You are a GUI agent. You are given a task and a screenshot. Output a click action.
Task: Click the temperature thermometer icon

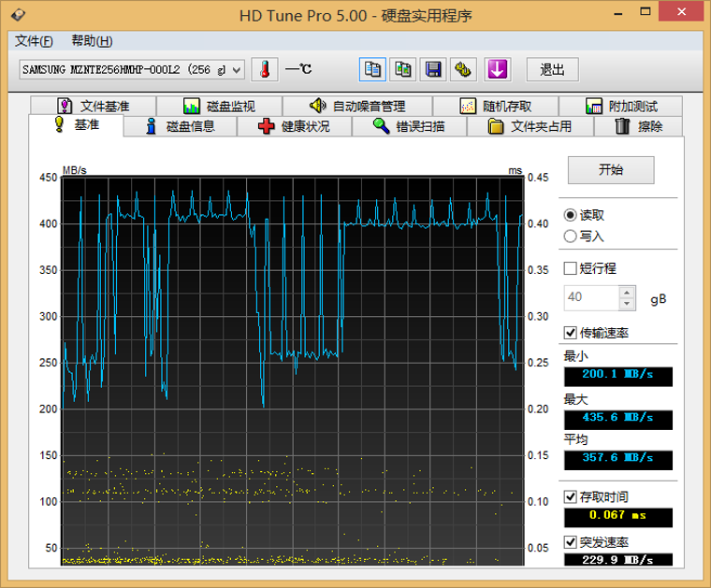(265, 69)
